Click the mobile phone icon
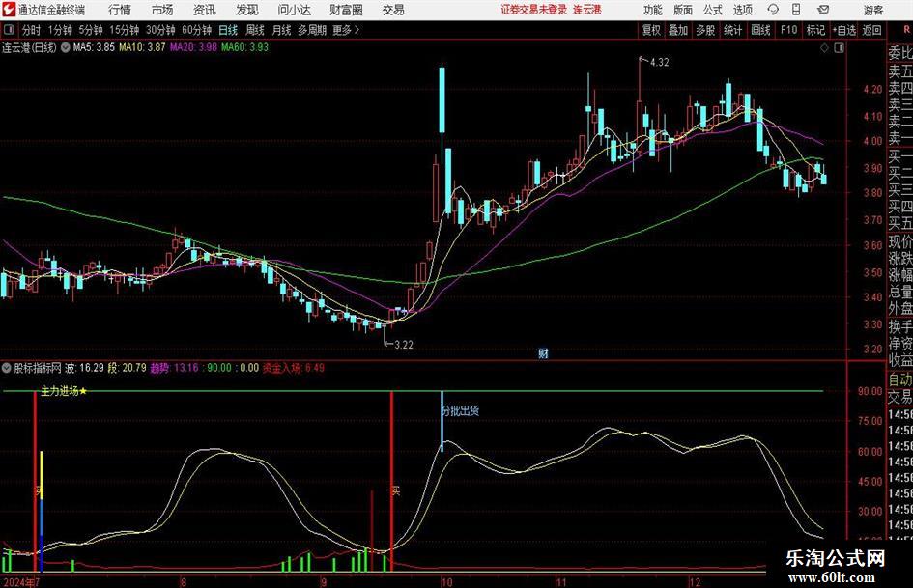The height and width of the screenshot is (588, 913). pos(796,10)
